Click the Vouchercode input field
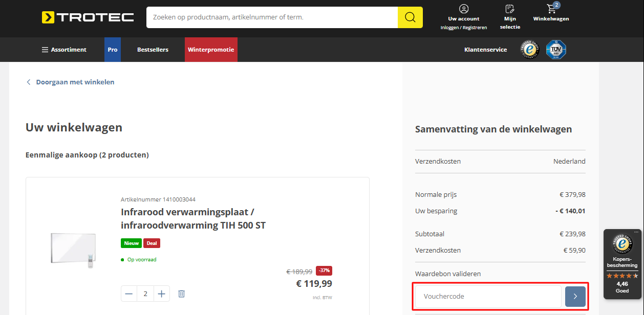This screenshot has height=315, width=644. coord(488,296)
